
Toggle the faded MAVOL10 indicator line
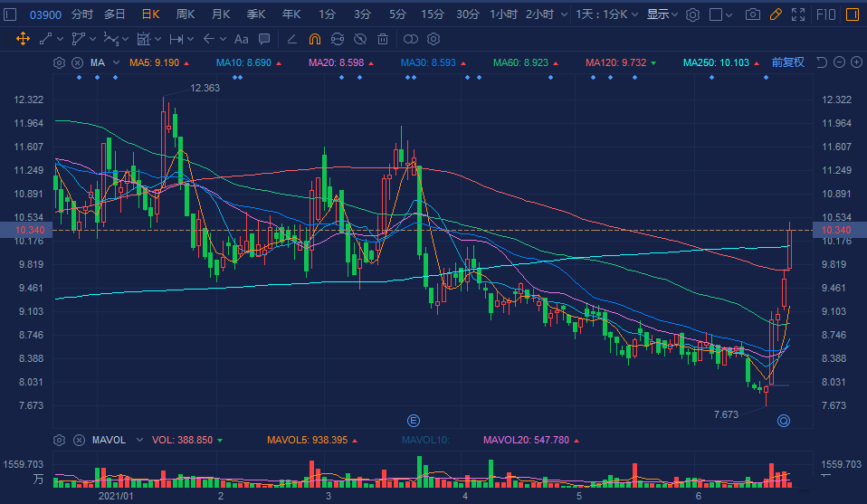[x=424, y=440]
